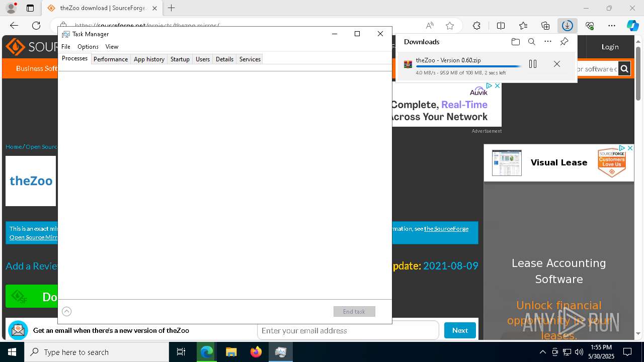Open the downloads folder icon
Image resolution: width=644 pixels, height=362 pixels.
(515, 42)
